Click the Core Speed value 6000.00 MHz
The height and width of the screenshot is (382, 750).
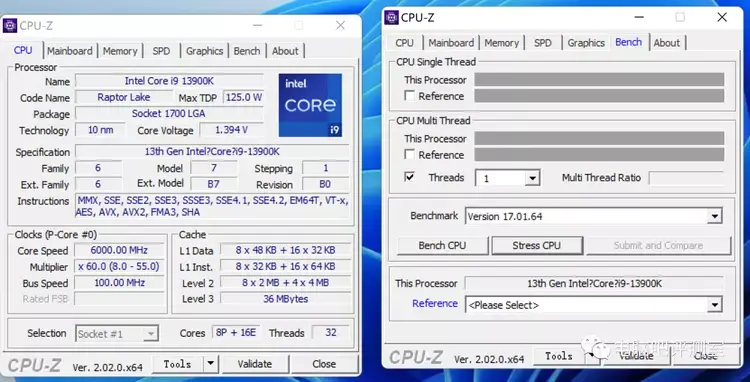click(119, 250)
